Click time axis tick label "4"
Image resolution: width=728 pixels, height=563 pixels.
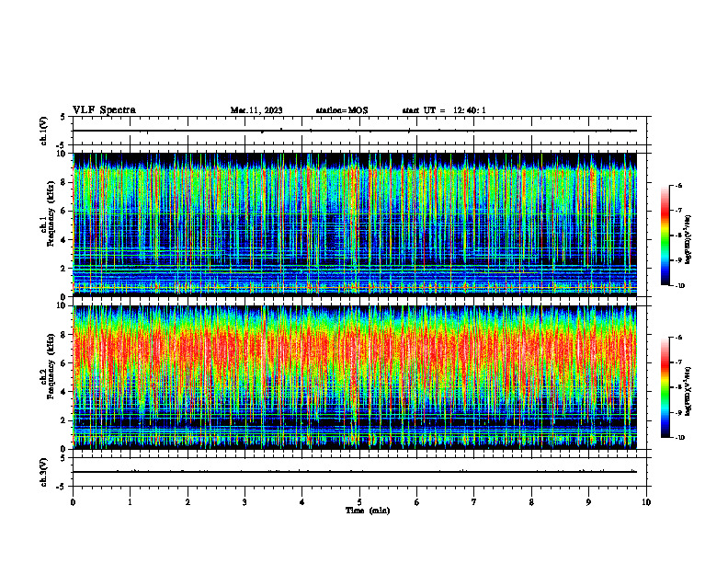click(301, 502)
